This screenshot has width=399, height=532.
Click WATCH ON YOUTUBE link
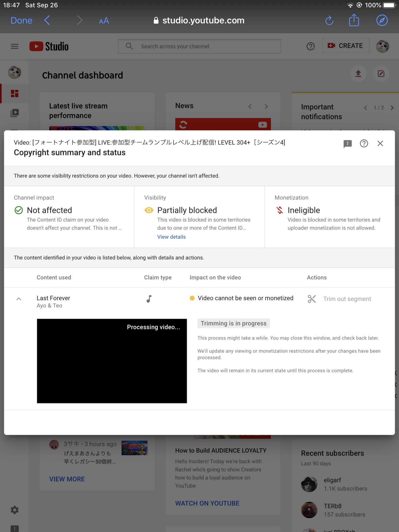pos(207,503)
